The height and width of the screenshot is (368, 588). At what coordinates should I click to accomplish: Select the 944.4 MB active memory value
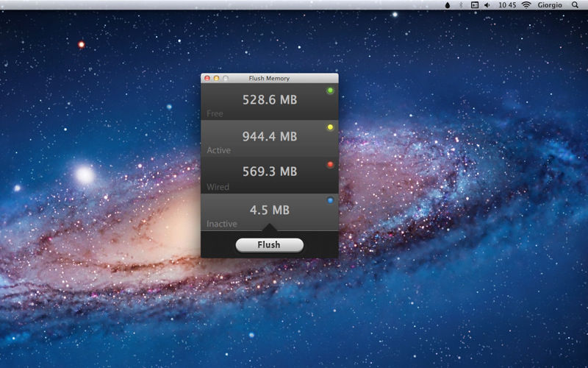coord(270,136)
